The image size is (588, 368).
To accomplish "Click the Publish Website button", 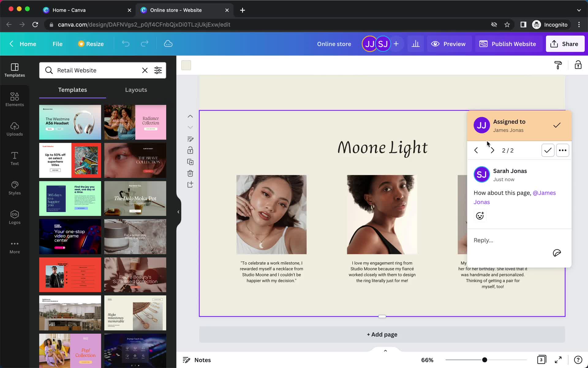I will (508, 44).
